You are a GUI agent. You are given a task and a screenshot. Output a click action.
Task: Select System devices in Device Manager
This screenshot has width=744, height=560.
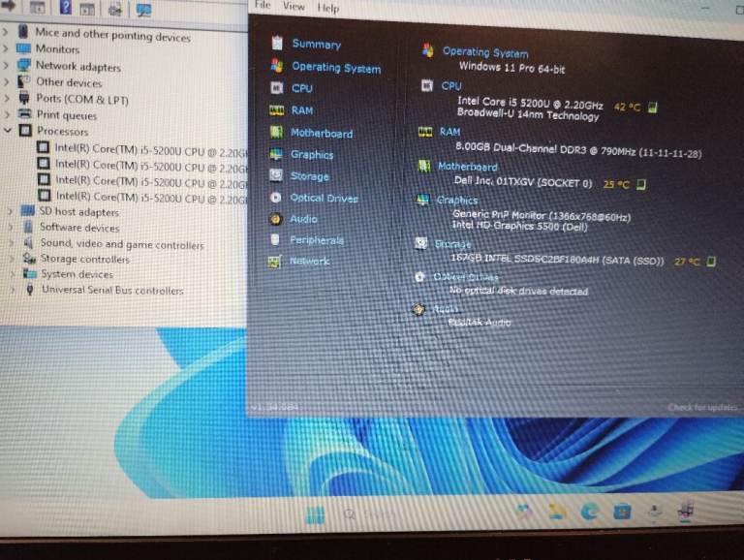pyautogui.click(x=77, y=274)
